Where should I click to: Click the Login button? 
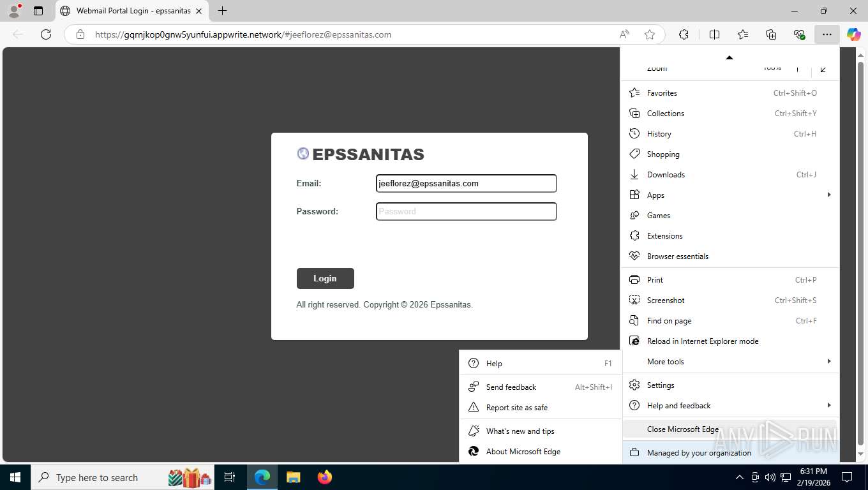click(325, 278)
